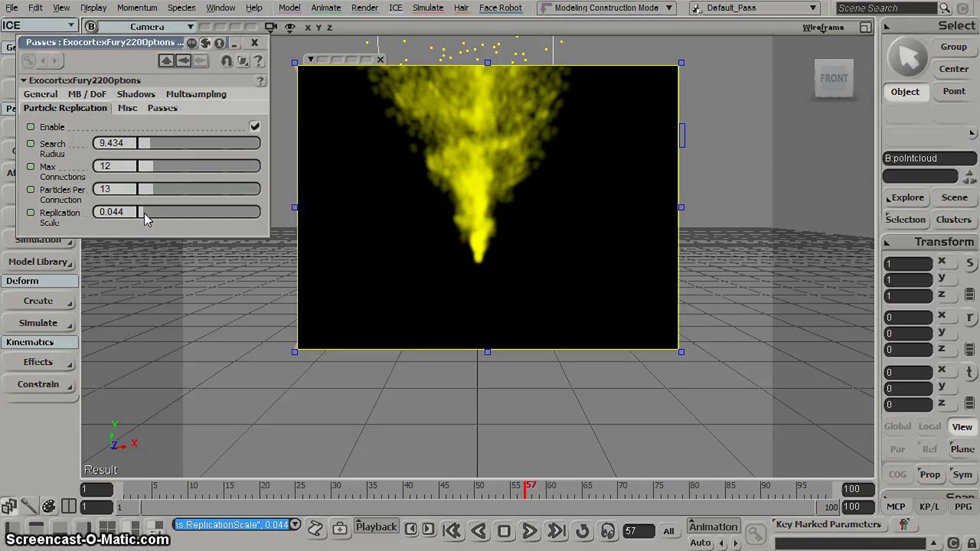
Task: Click the load preset up-arrow icon
Action: tap(166, 61)
